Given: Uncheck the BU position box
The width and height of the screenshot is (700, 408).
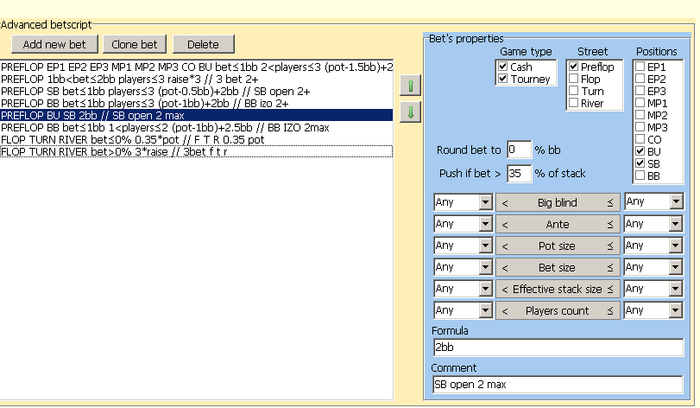Looking at the screenshot, I should 640,151.
